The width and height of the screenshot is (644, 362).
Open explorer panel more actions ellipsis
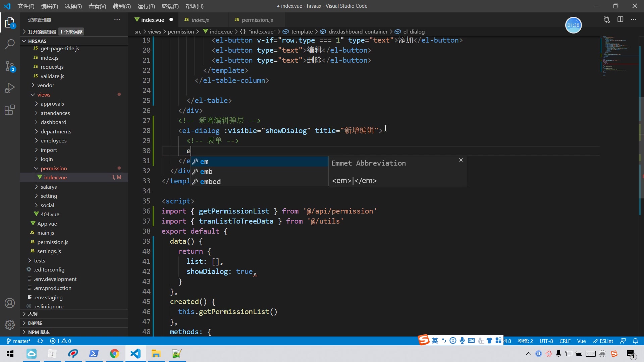[x=117, y=20]
